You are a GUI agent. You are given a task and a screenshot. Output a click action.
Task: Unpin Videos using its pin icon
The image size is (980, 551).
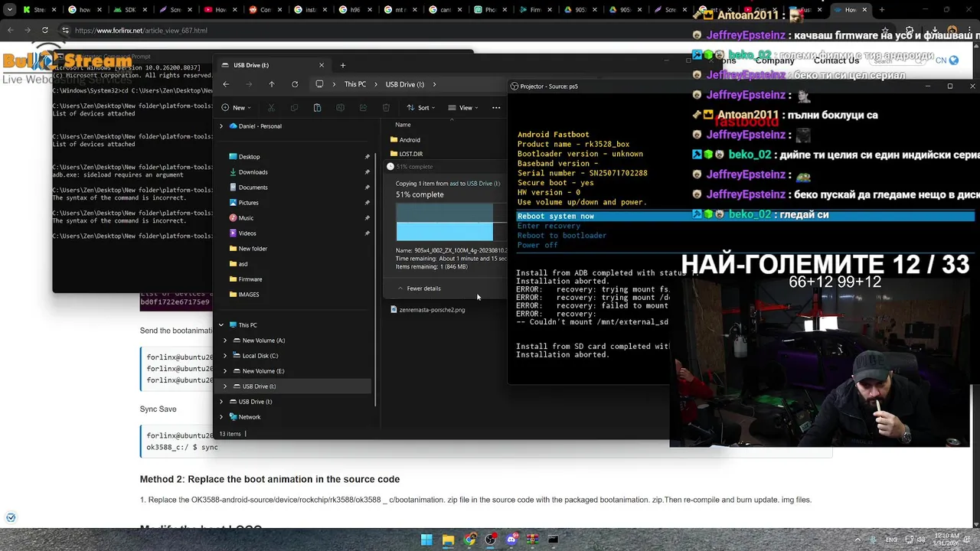tap(367, 233)
